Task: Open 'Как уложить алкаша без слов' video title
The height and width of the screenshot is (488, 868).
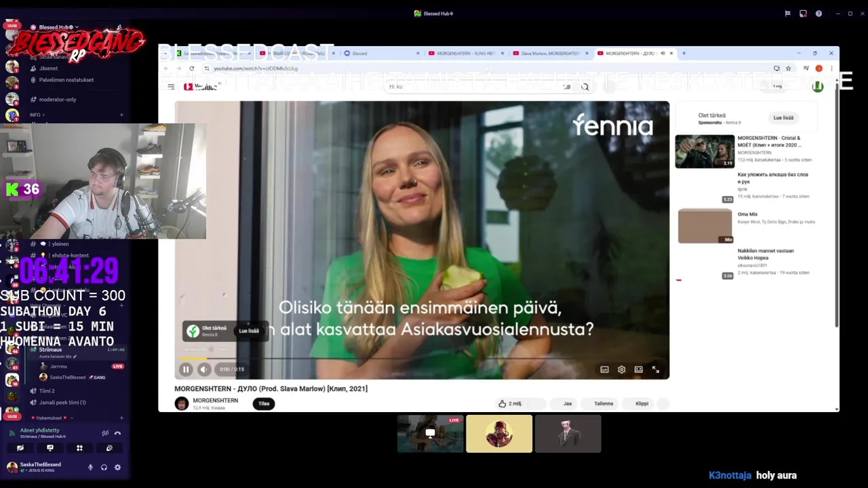Action: [x=772, y=178]
